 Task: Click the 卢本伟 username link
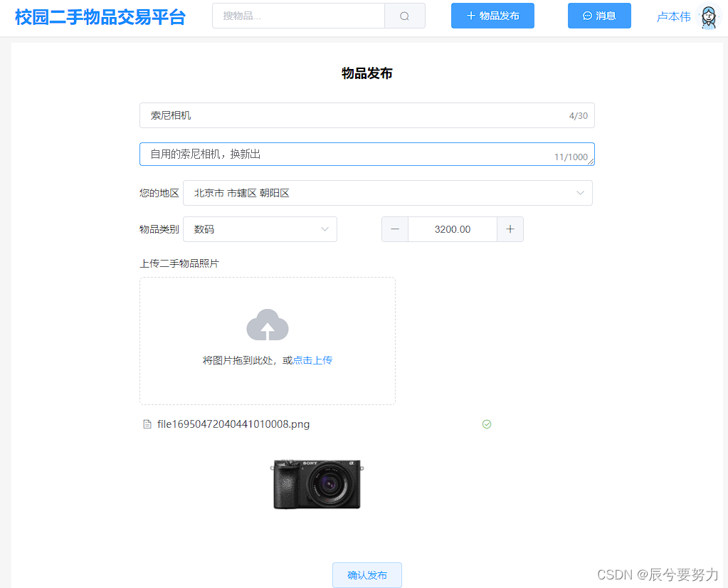(x=674, y=16)
